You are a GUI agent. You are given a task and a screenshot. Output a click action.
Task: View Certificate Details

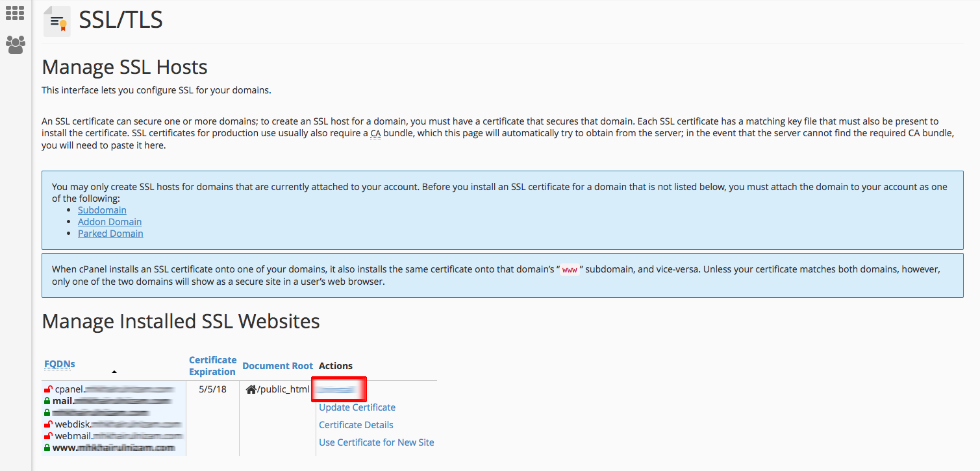pyautogui.click(x=356, y=425)
